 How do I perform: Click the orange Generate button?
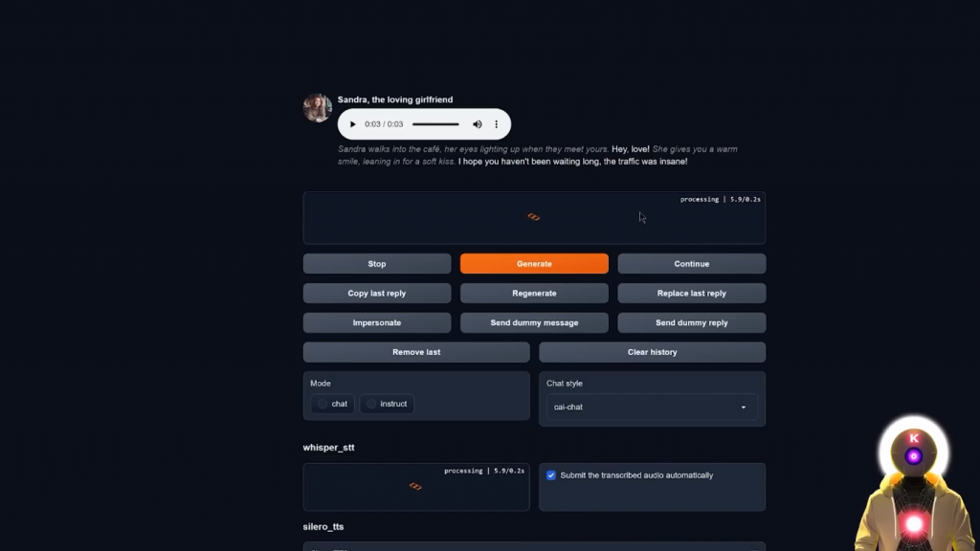tap(534, 264)
